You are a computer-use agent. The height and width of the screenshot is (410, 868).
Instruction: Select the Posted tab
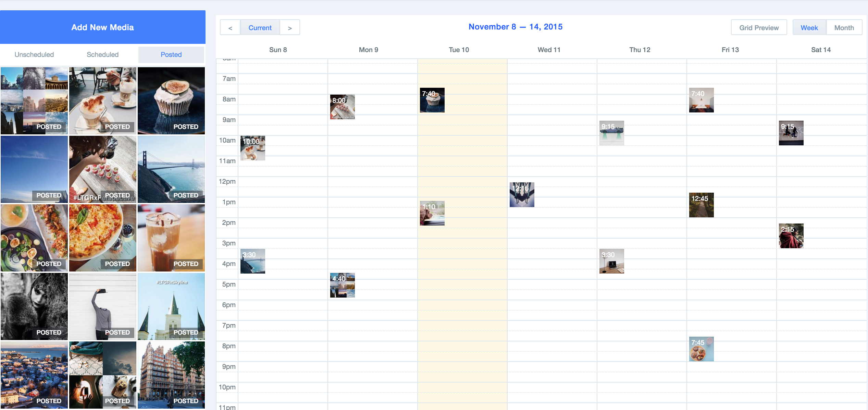(x=171, y=55)
